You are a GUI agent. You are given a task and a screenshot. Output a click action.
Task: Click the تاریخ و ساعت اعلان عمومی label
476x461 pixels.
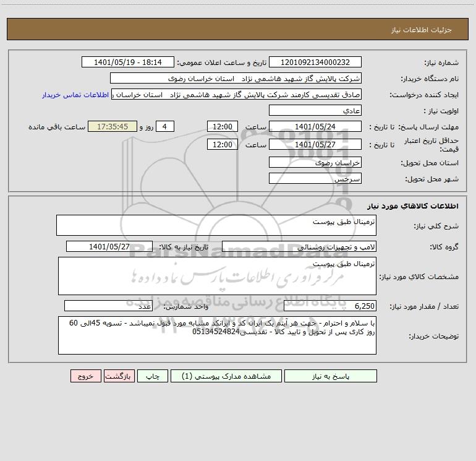coord(222,63)
